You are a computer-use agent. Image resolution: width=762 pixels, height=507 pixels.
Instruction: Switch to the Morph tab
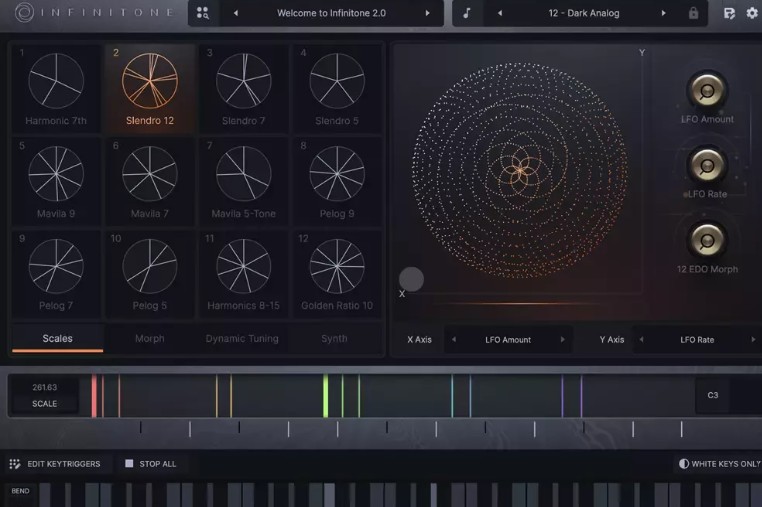[x=150, y=338]
